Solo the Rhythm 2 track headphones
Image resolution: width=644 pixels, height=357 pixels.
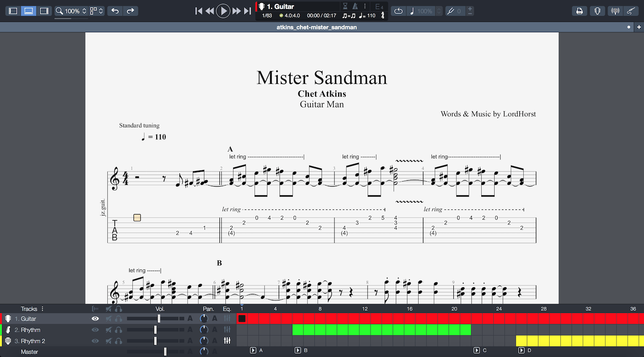tap(118, 341)
